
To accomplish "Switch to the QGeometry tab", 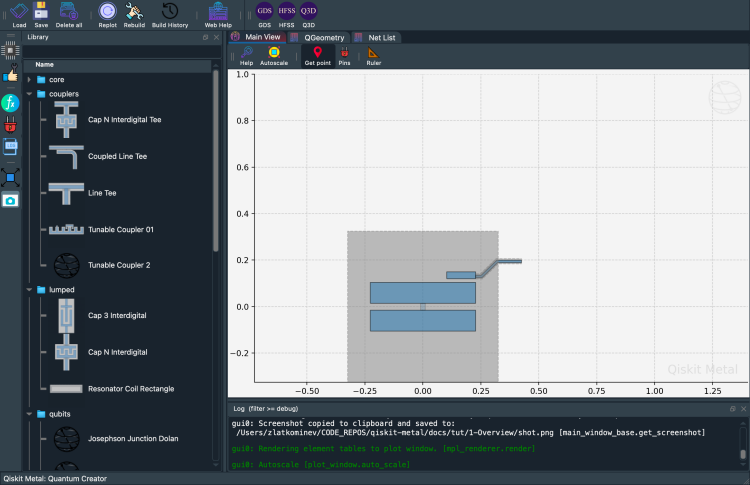I will coord(323,37).
